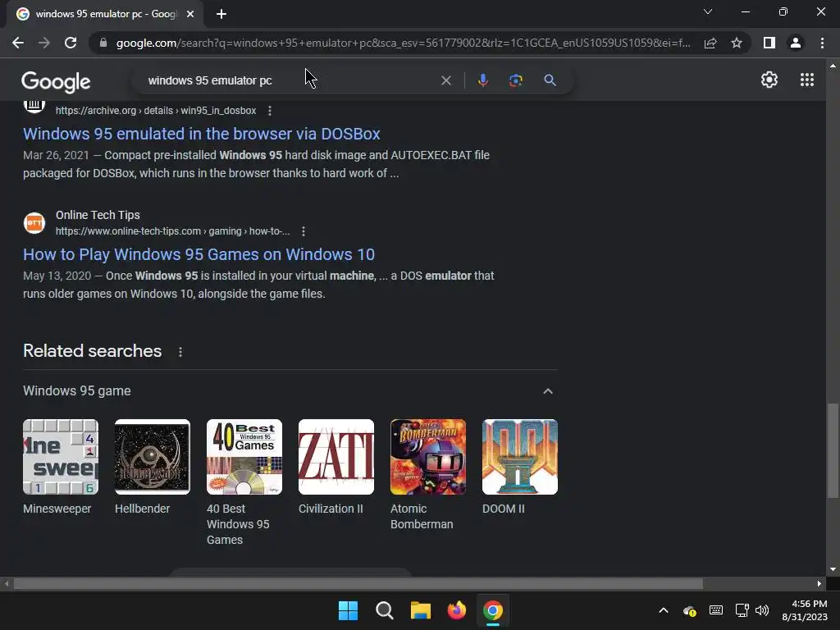Search by image with Google Lens

[515, 80]
